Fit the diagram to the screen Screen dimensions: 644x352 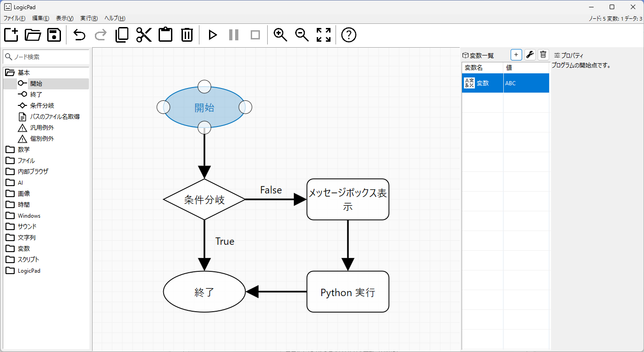324,35
